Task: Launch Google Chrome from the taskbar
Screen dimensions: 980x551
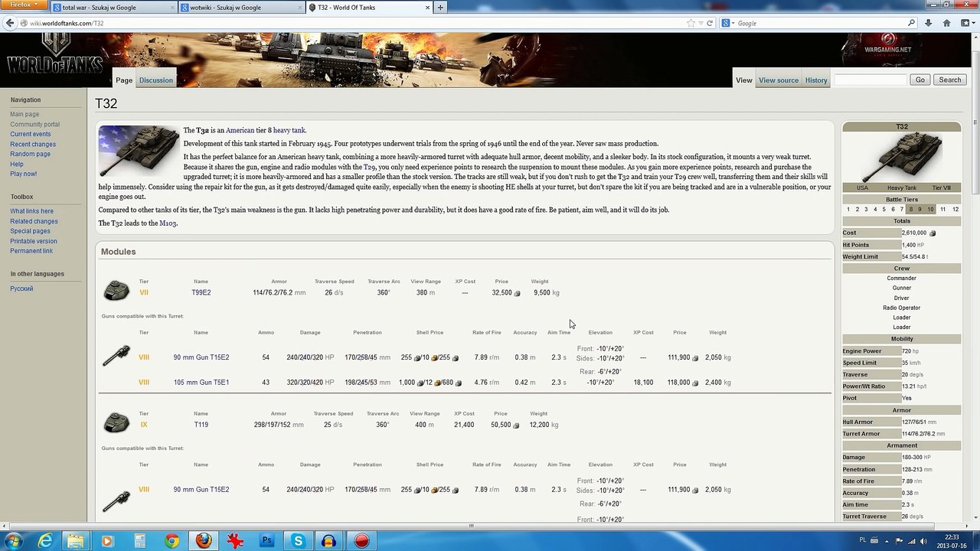Action: pyautogui.click(x=172, y=541)
